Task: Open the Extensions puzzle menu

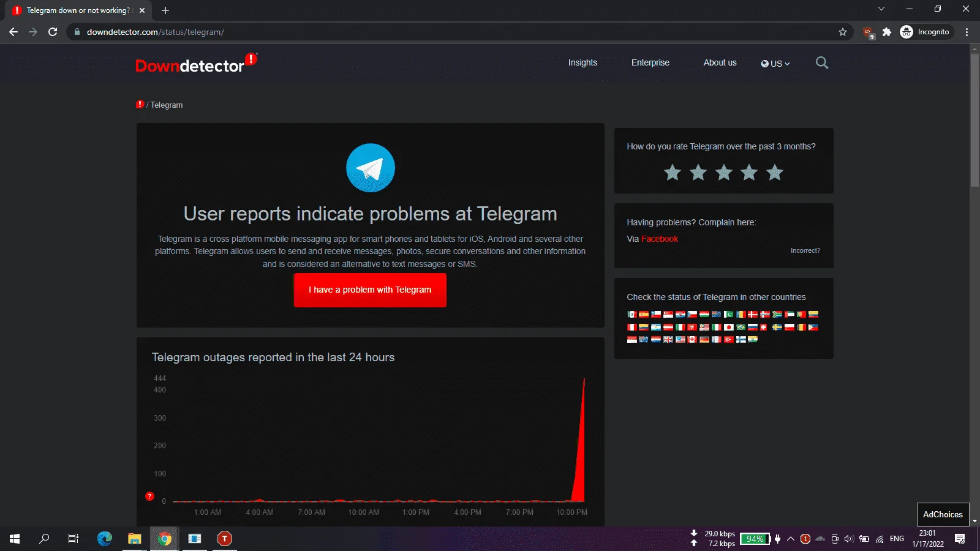Action: click(x=886, y=32)
